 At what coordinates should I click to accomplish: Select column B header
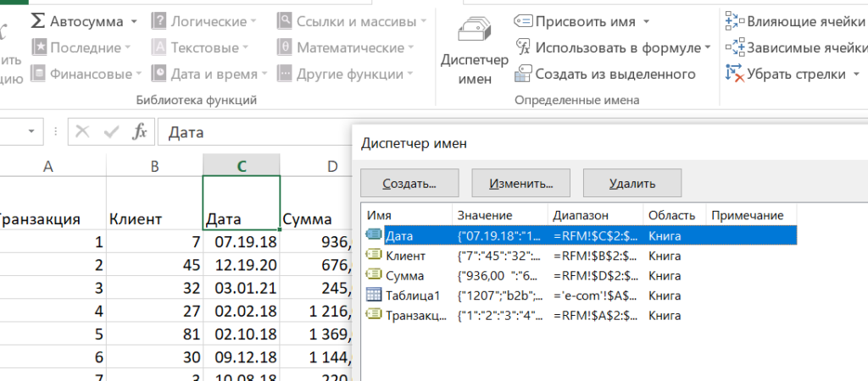154,165
